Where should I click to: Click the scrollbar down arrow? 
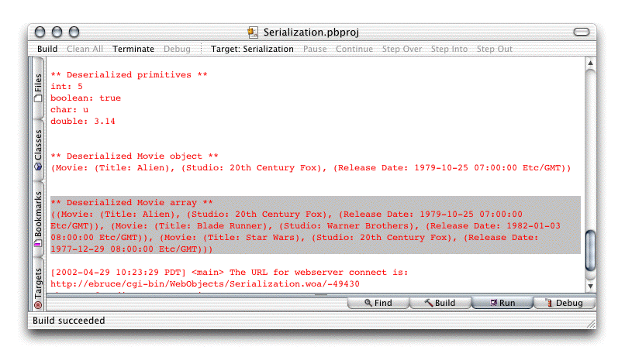(x=590, y=286)
